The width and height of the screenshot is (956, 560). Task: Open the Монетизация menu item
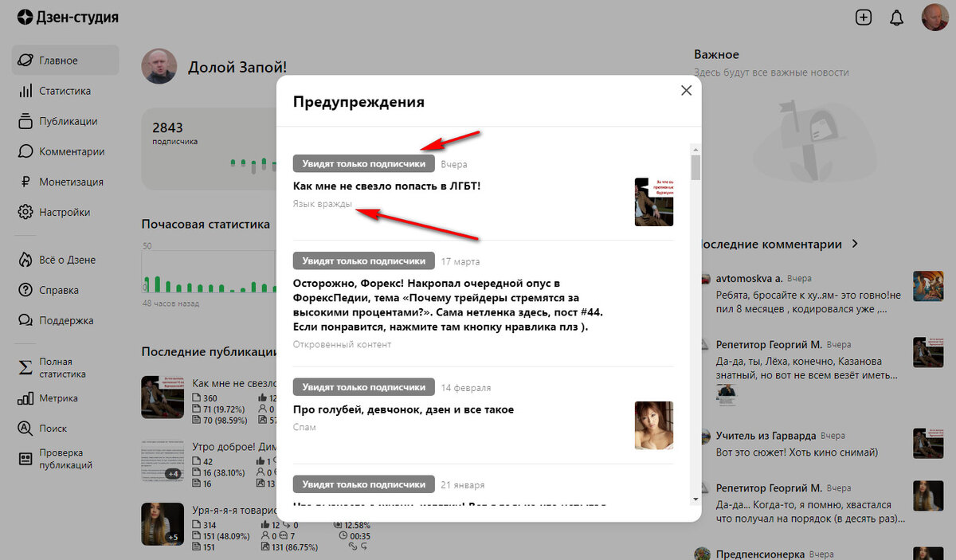tap(65, 182)
